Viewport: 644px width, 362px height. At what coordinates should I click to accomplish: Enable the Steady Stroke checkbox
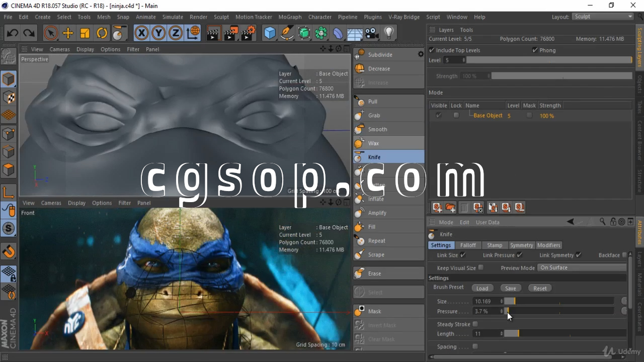tap(475, 324)
